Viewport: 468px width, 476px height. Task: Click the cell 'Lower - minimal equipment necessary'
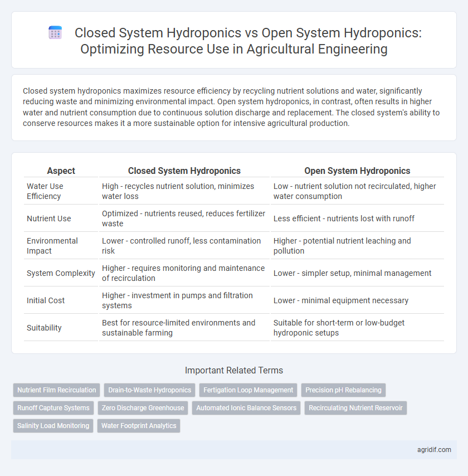357,300
